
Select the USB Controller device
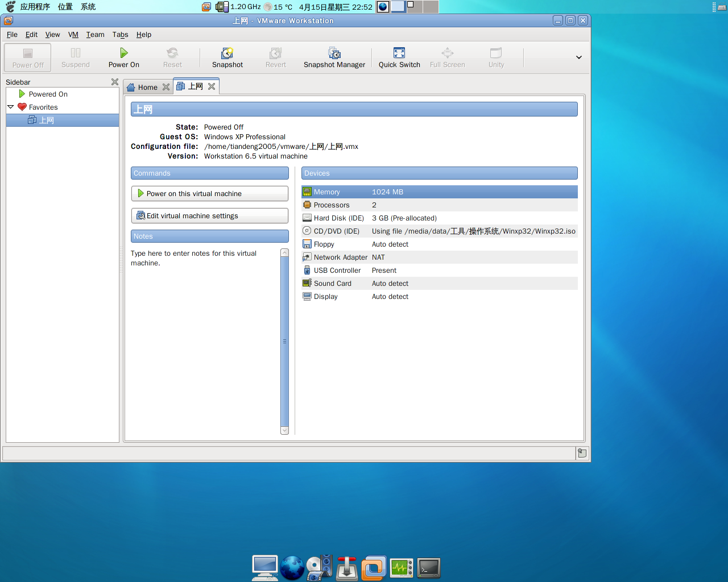tap(440, 271)
